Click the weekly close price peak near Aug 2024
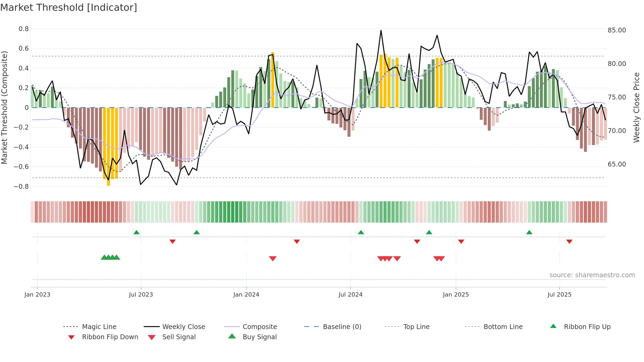 pos(381,30)
